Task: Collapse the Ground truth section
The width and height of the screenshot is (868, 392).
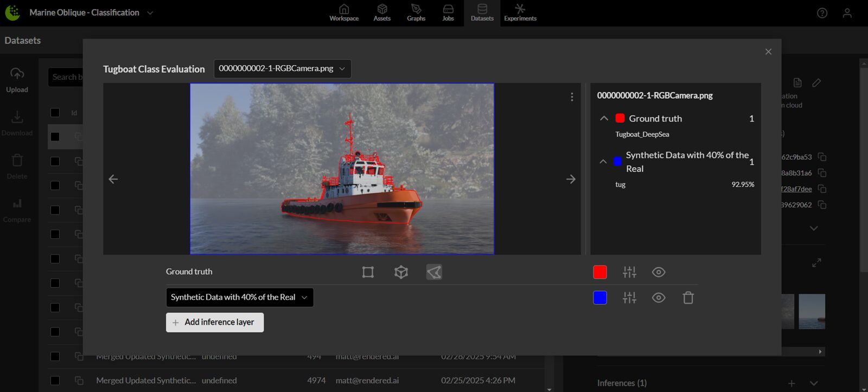Action: [604, 118]
